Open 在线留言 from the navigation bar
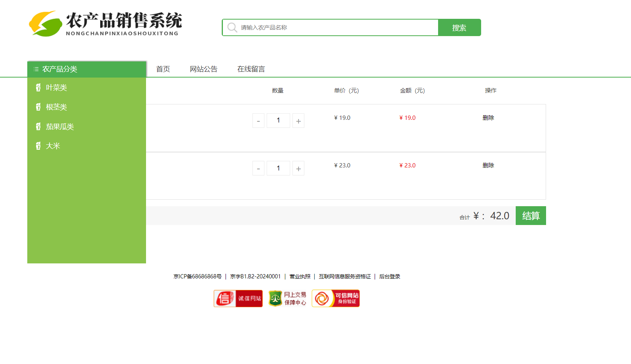Screen dimensions: 631x364 [x=251, y=69]
